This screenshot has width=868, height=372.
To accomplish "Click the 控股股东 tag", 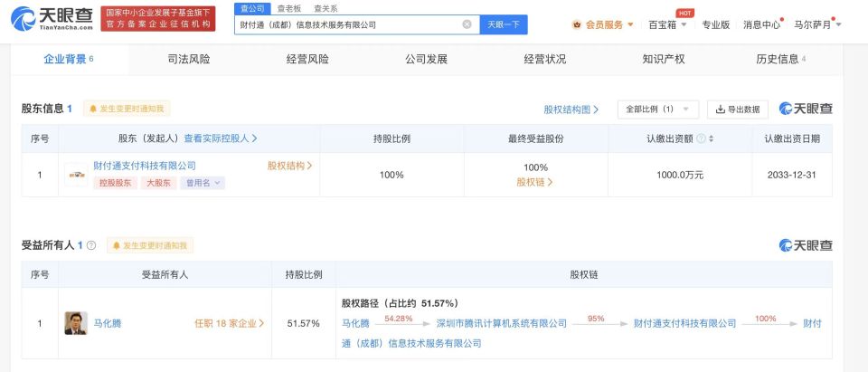I will [115, 183].
